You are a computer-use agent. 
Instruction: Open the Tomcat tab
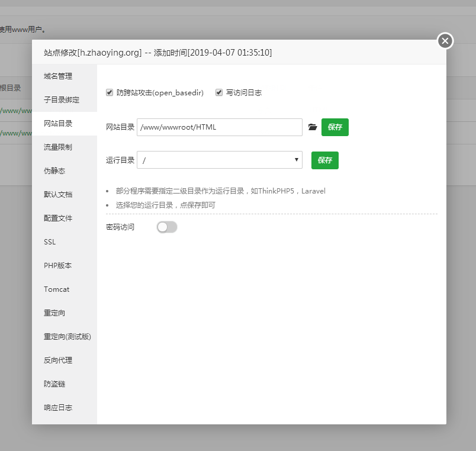[65, 289]
